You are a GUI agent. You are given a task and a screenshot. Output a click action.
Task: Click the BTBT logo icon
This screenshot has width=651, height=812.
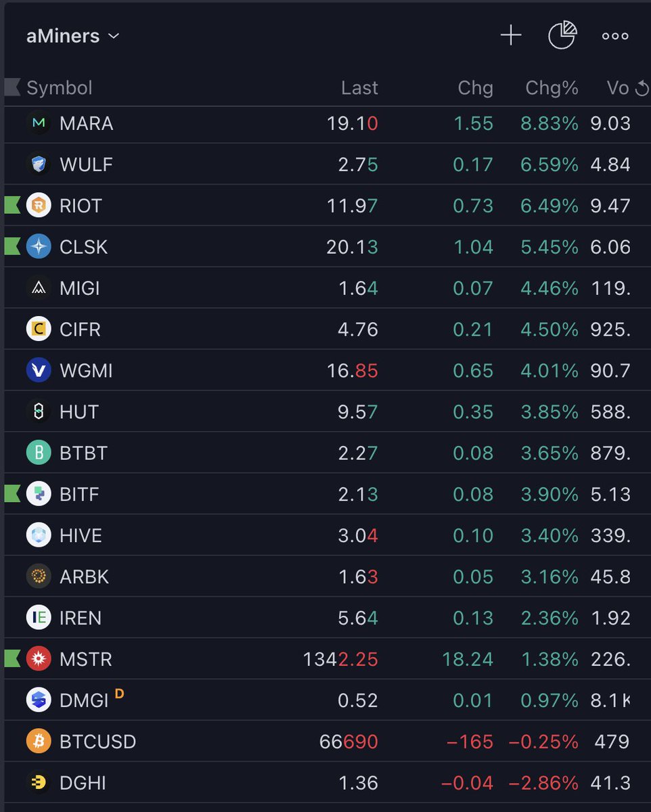(39, 453)
